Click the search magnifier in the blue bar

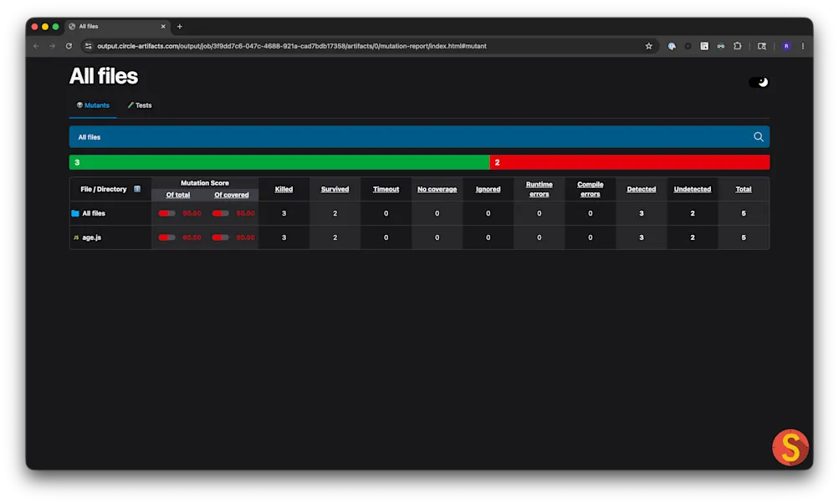coord(758,137)
